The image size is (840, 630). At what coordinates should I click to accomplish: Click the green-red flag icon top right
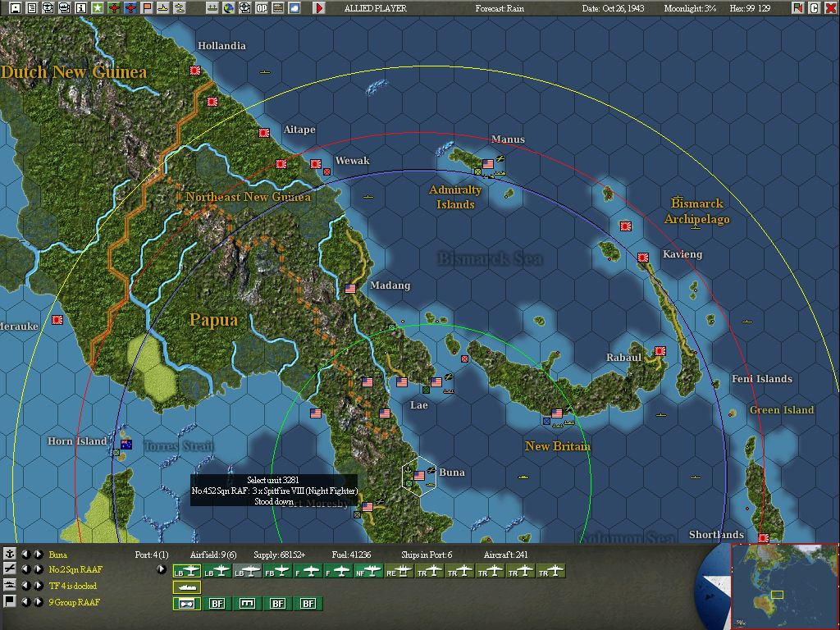click(x=798, y=8)
